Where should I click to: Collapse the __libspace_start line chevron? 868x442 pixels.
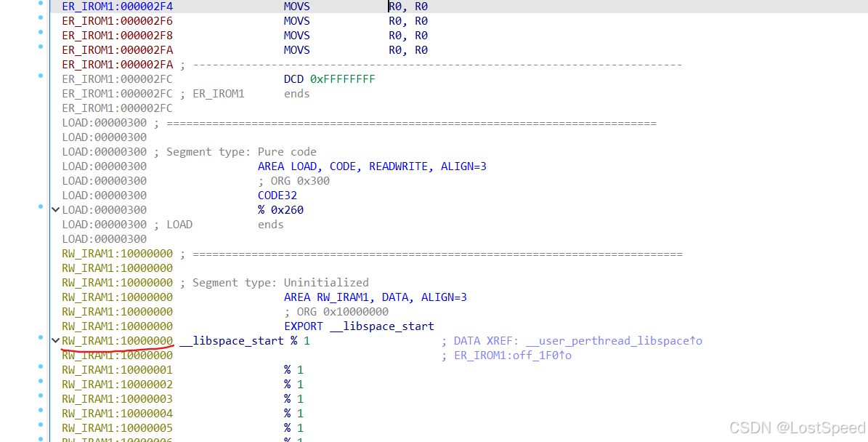[55, 341]
